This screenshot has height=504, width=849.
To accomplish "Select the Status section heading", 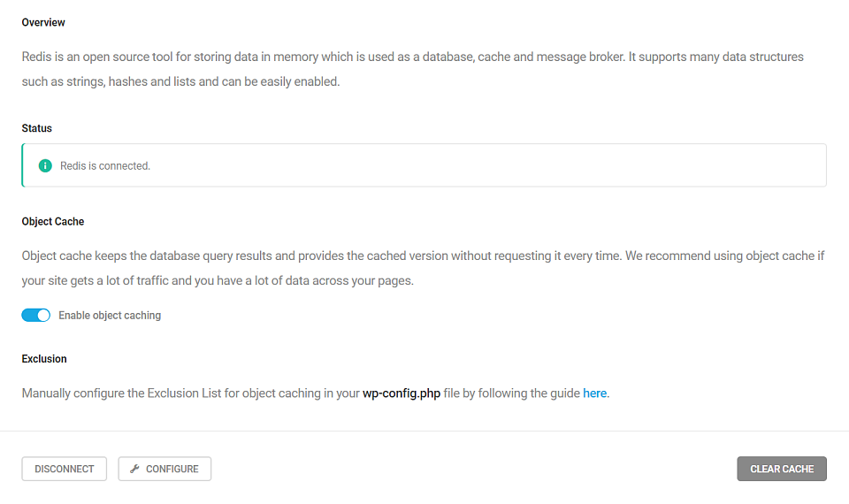I will (37, 128).
